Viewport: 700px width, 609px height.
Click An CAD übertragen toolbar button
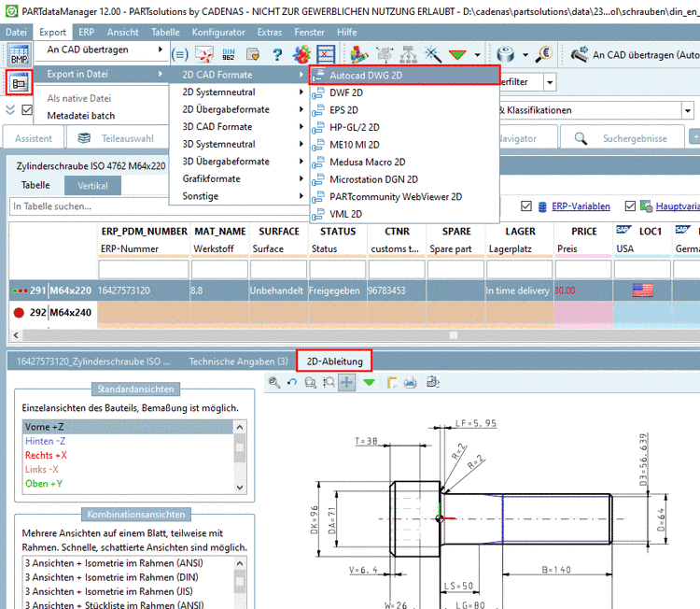pos(635,55)
